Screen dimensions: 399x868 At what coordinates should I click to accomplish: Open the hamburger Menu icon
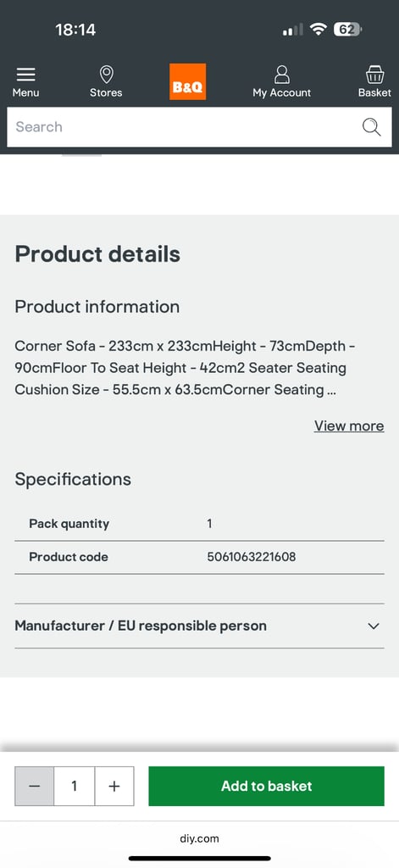coord(25,75)
